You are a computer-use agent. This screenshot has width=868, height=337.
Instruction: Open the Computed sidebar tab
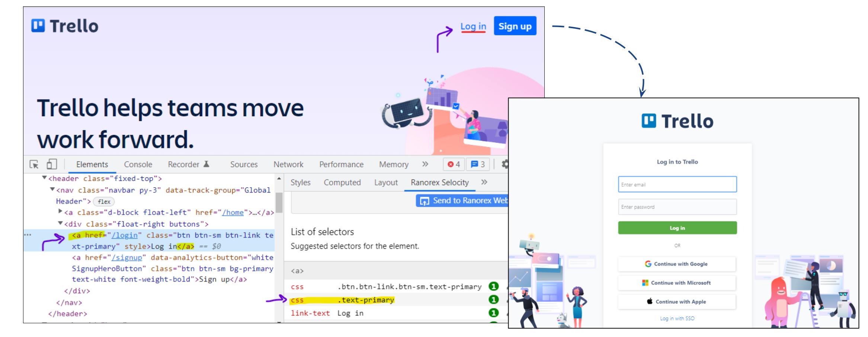pyautogui.click(x=342, y=182)
